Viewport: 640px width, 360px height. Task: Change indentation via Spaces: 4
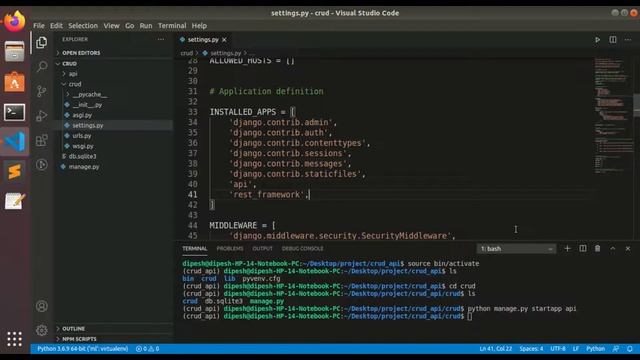point(531,349)
